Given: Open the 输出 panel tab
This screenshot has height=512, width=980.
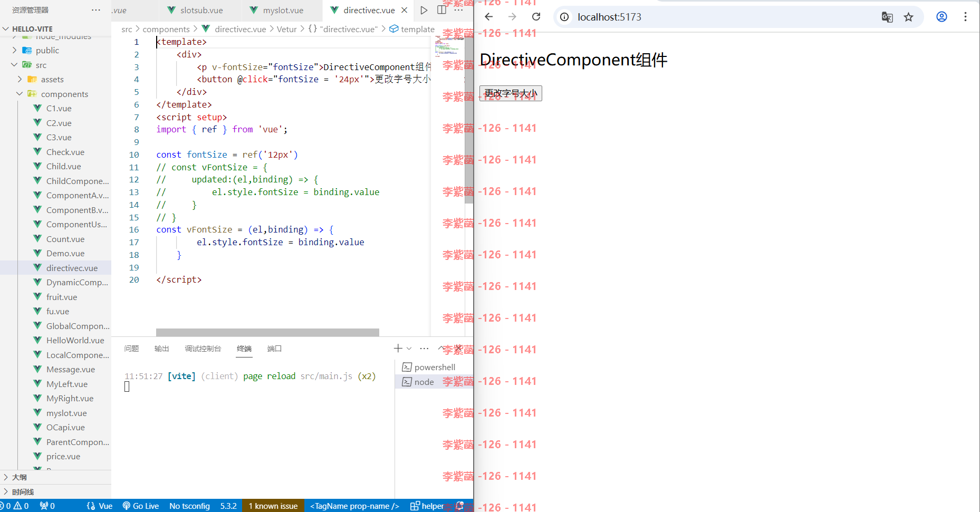Looking at the screenshot, I should [161, 349].
